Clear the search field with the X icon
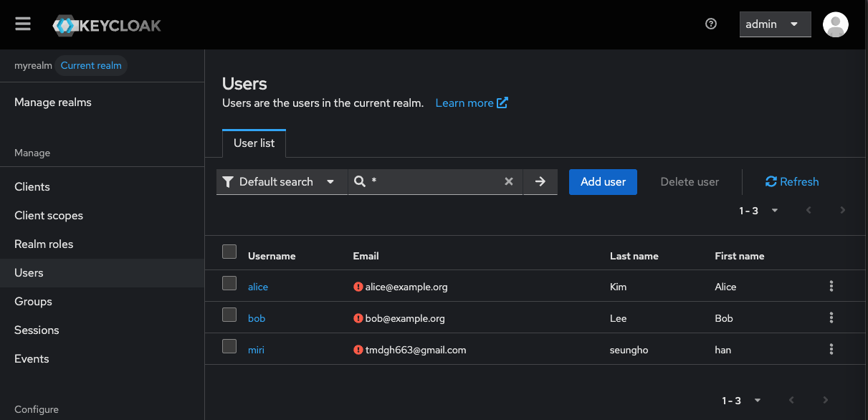Image resolution: width=868 pixels, height=420 pixels. click(x=509, y=182)
